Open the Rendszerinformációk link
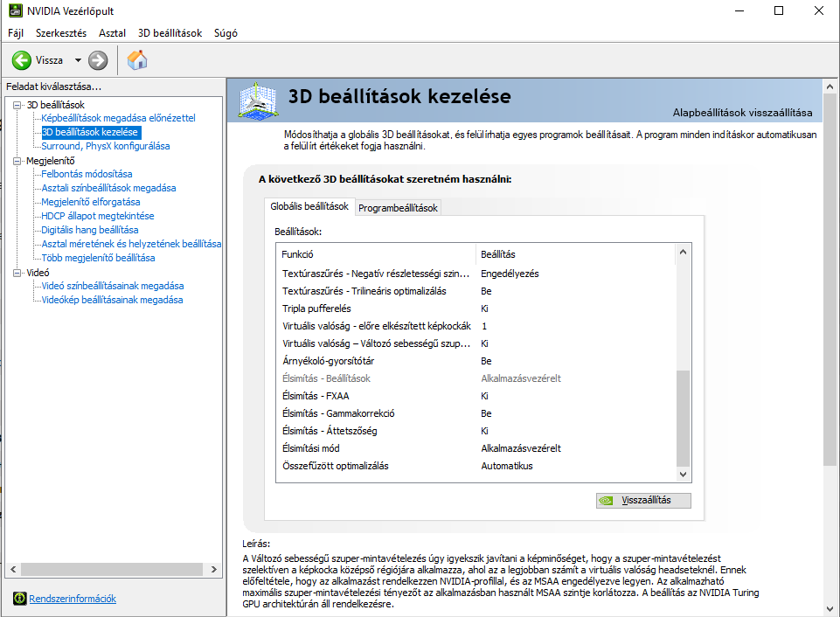Image resolution: width=840 pixels, height=617 pixels. [73, 599]
